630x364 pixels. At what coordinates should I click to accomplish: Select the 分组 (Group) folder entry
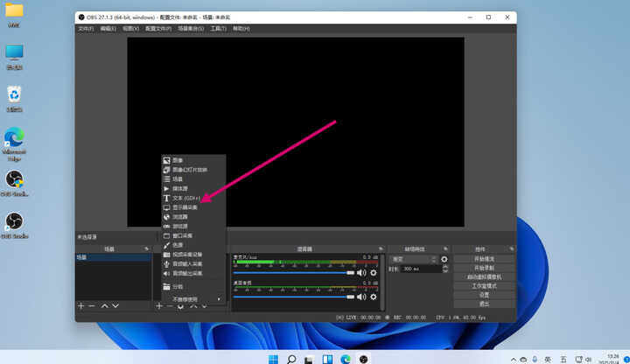(193, 286)
